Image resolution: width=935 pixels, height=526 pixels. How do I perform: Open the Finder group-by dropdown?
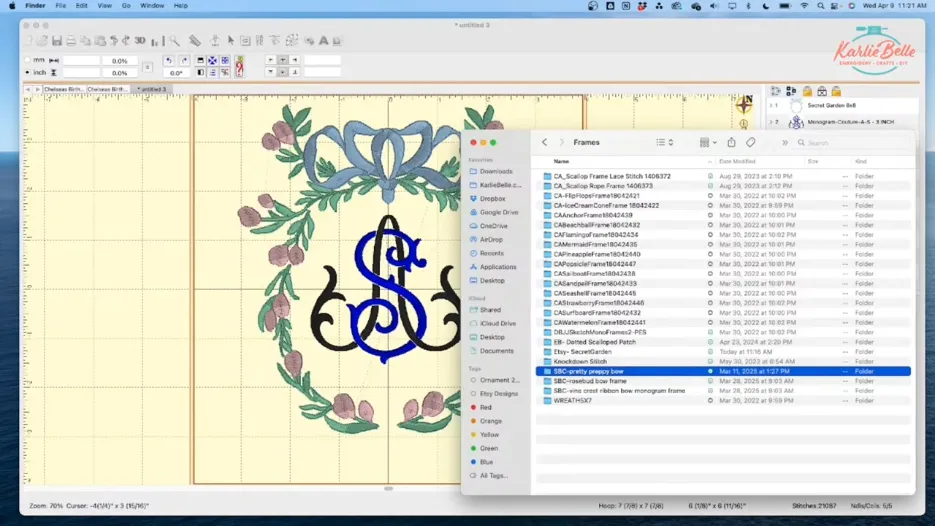(x=708, y=143)
